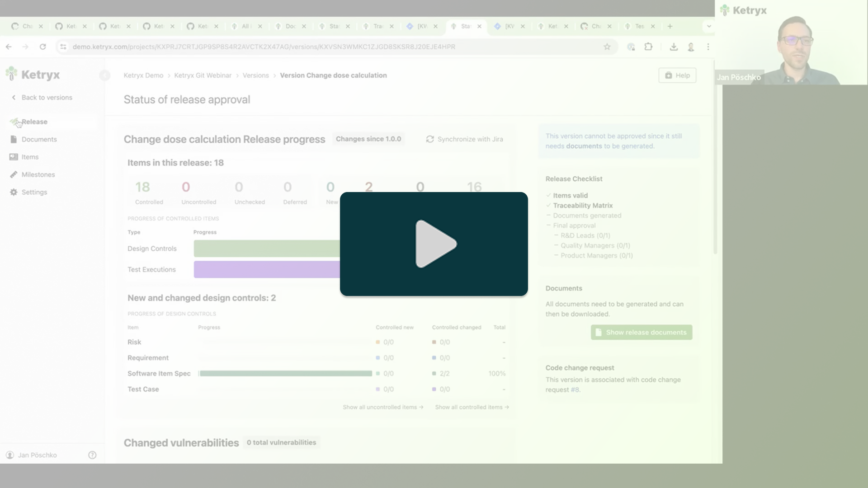Click the Product Managers (0/1) checklist entry
This screenshot has height=488, width=868.
coord(596,255)
